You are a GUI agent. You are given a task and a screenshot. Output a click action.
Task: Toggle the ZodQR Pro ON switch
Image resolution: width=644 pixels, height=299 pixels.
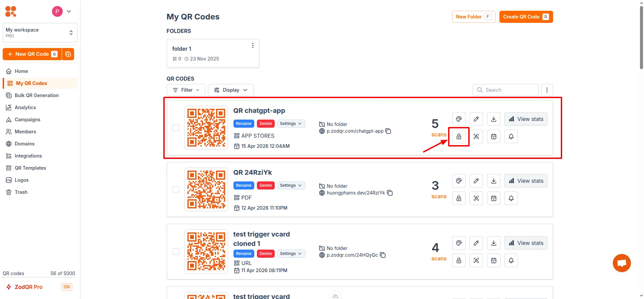coord(67,287)
